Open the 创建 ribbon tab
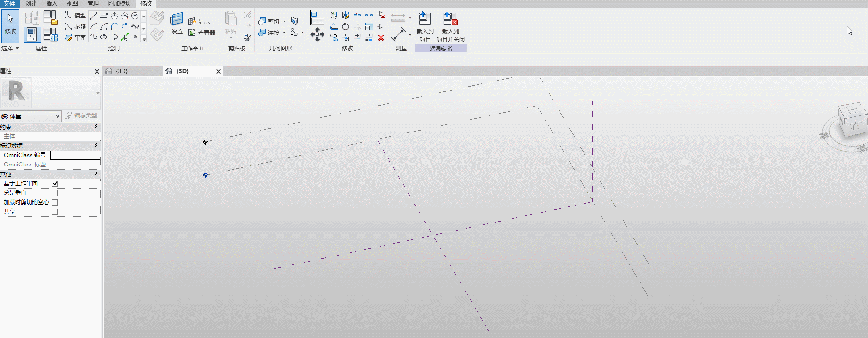868x338 pixels. [31, 3]
